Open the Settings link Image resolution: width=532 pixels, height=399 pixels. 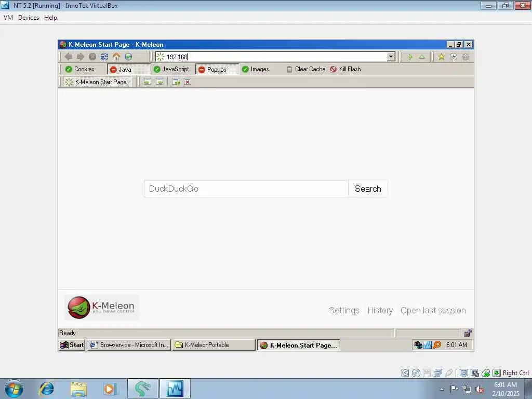344,311
